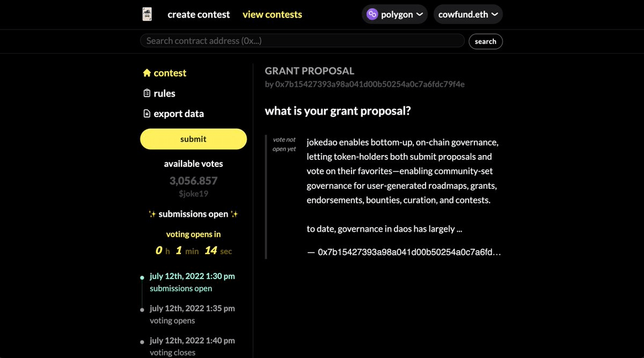Open the cowfund.eth account dropdown

coord(468,14)
